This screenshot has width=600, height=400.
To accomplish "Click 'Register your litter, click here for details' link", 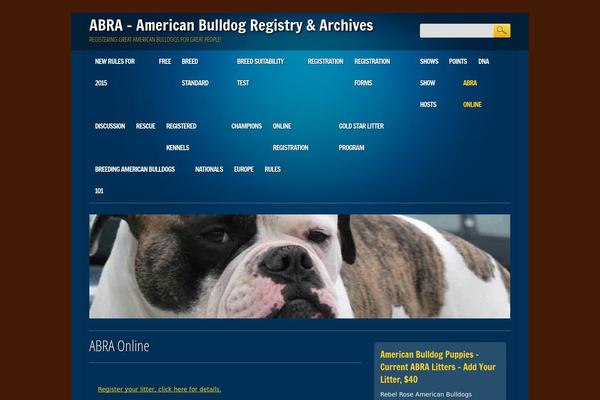I will (159, 389).
